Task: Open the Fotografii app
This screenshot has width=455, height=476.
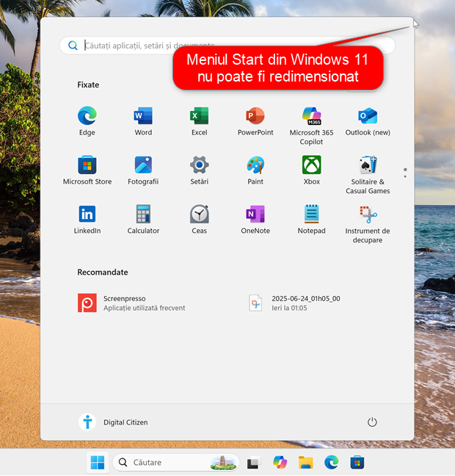Action: pos(143,165)
